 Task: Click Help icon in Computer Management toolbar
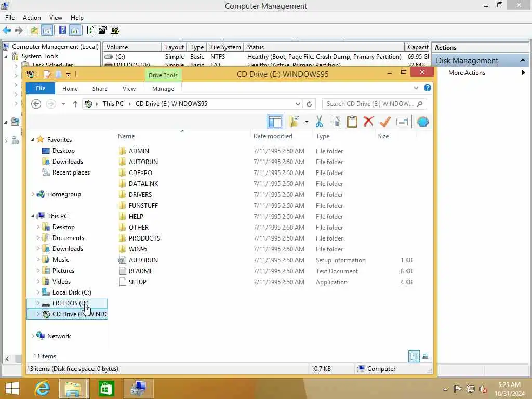point(62,30)
